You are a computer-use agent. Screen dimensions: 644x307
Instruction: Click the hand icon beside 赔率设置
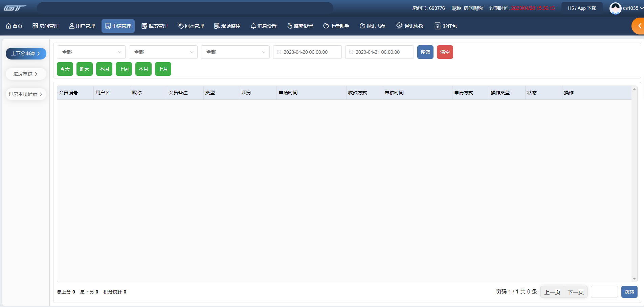290,26
